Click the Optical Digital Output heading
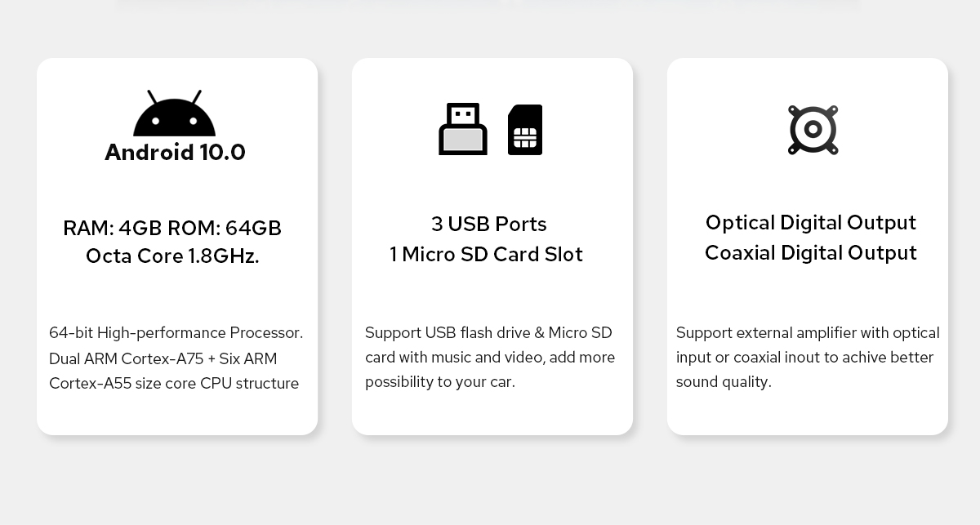This screenshot has width=980, height=525. coord(811,222)
